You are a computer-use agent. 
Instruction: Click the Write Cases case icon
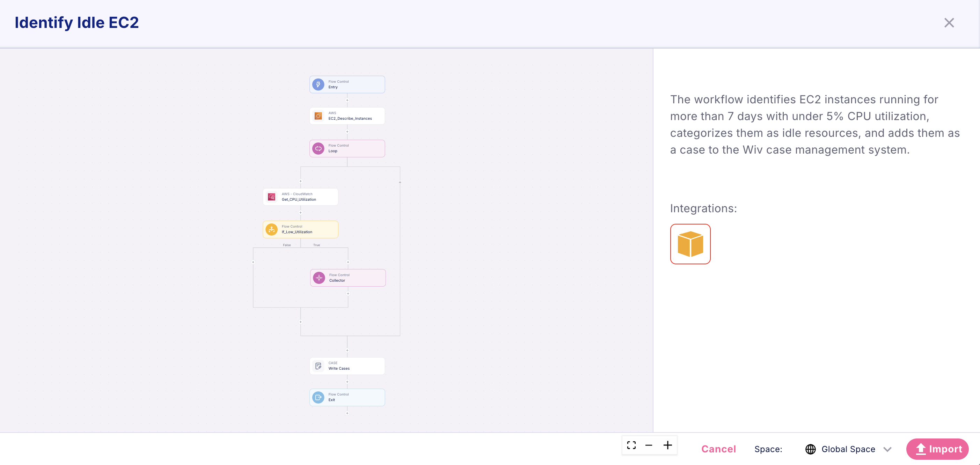[318, 366]
